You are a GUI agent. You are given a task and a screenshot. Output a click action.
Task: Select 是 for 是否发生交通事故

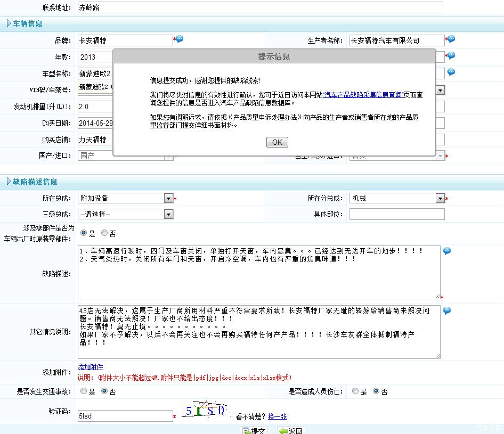tap(84, 391)
